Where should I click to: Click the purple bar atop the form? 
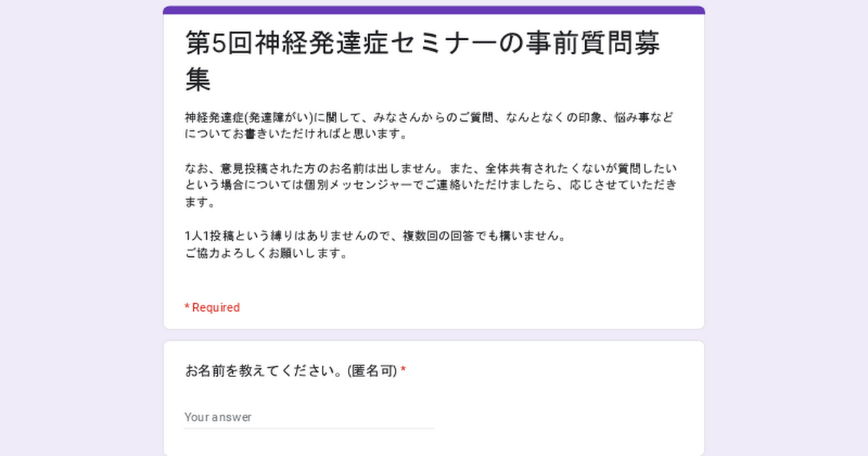pyautogui.click(x=434, y=9)
